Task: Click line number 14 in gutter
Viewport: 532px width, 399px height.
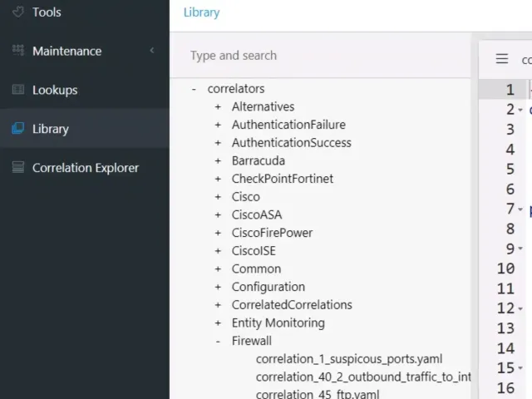Action: coord(505,348)
